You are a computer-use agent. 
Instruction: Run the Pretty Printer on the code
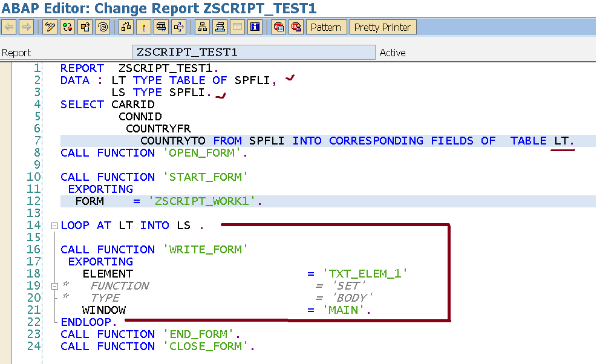pos(382,27)
